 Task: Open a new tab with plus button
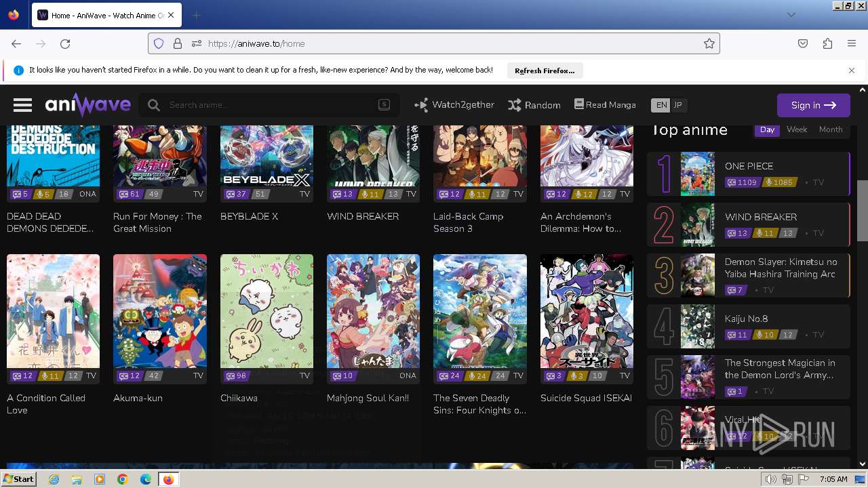(196, 15)
